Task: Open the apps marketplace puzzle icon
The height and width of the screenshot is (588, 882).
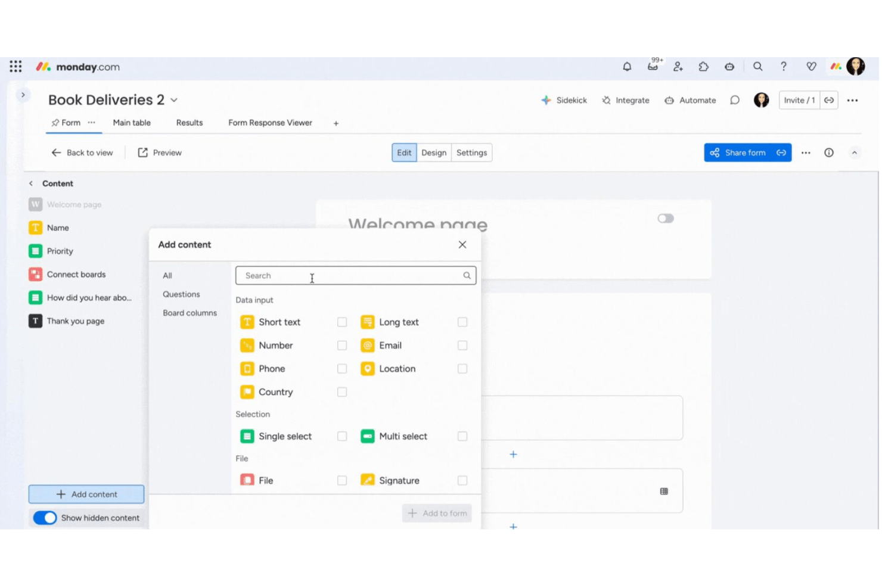Action: pos(704,67)
